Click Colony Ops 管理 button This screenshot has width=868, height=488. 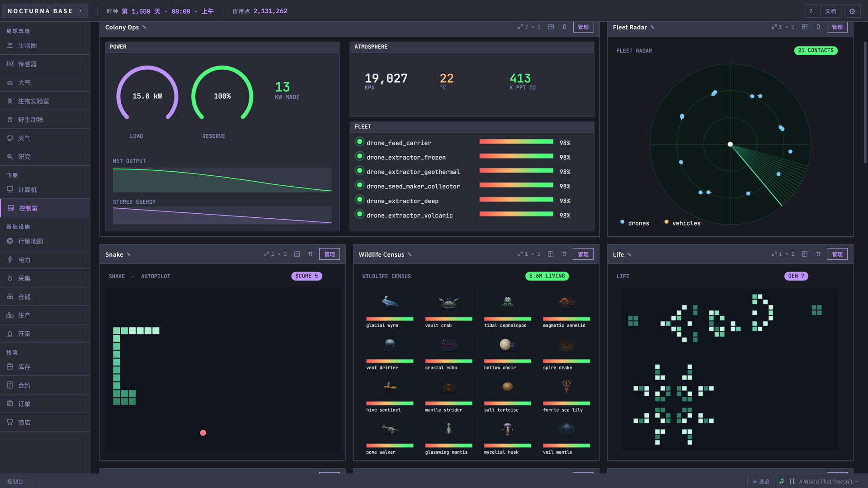pyautogui.click(x=583, y=27)
